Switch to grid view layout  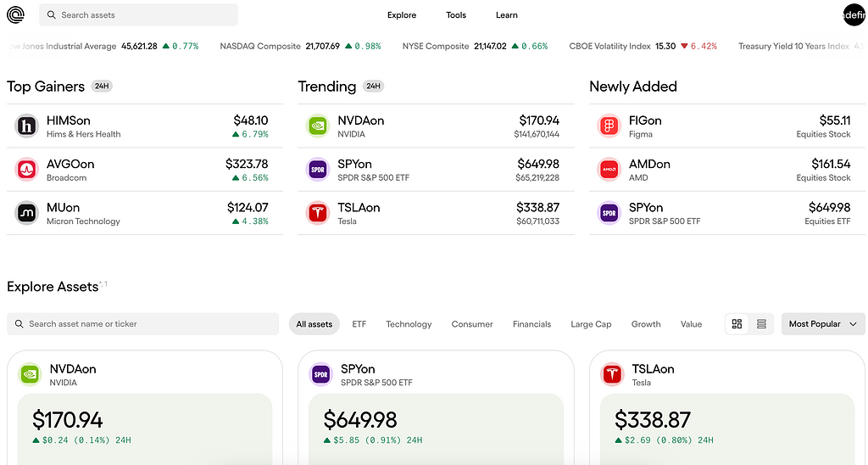(x=737, y=324)
